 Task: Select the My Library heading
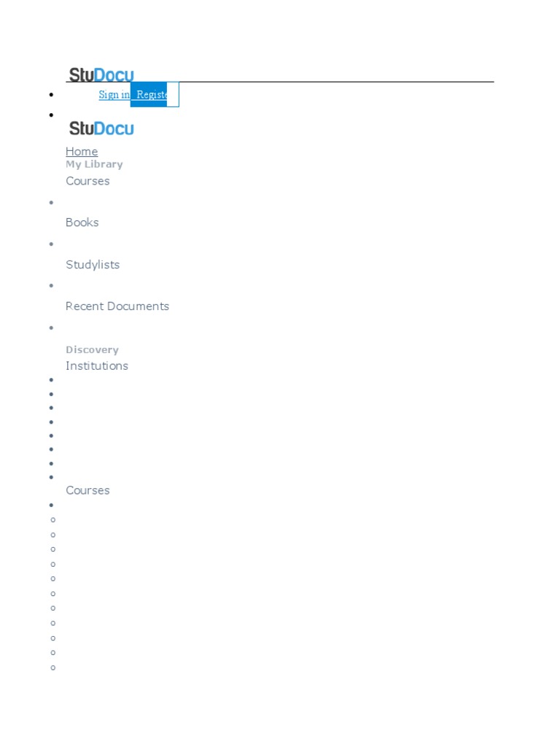point(94,164)
